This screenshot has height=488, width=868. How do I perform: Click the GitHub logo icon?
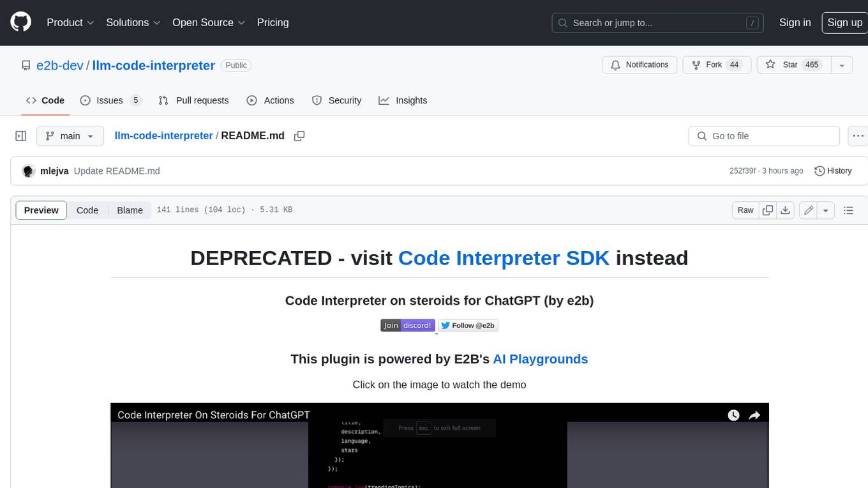(20, 22)
